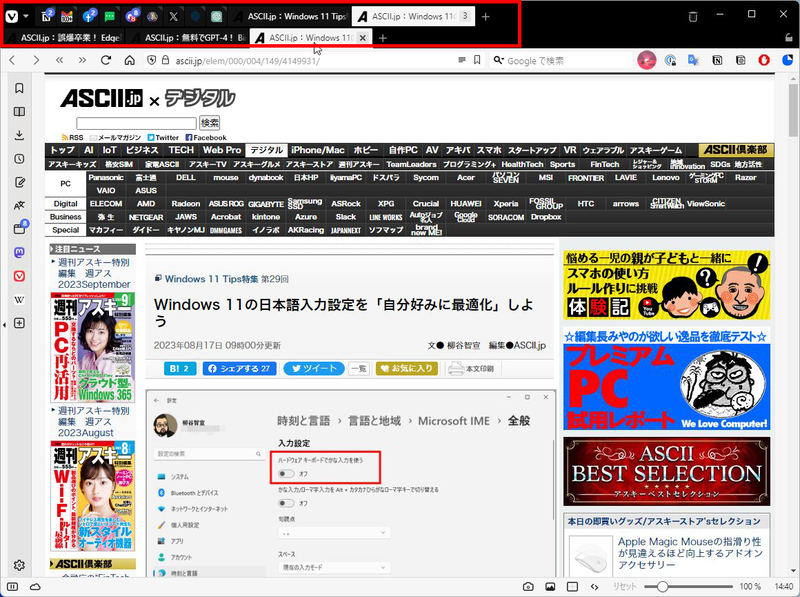800x597 pixels.
Task: Toggle images and animations loading
Action: pos(550,587)
